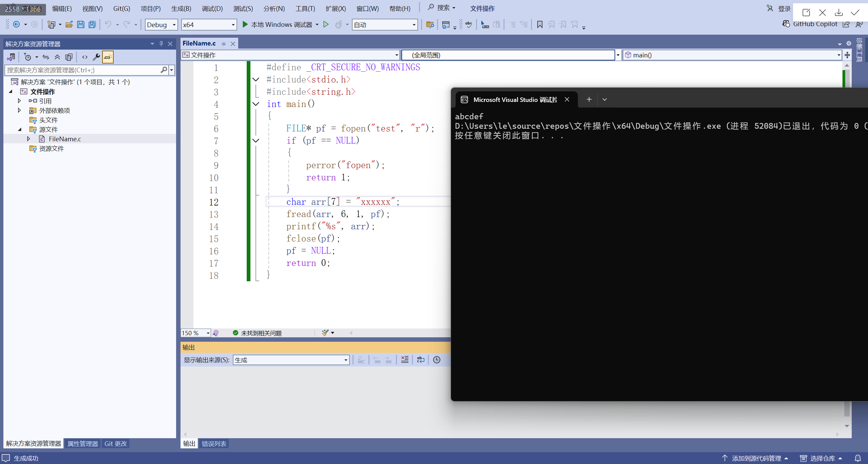Click the Clear All icon in Output panel
Image resolution: width=868 pixels, height=464 pixels.
point(405,360)
